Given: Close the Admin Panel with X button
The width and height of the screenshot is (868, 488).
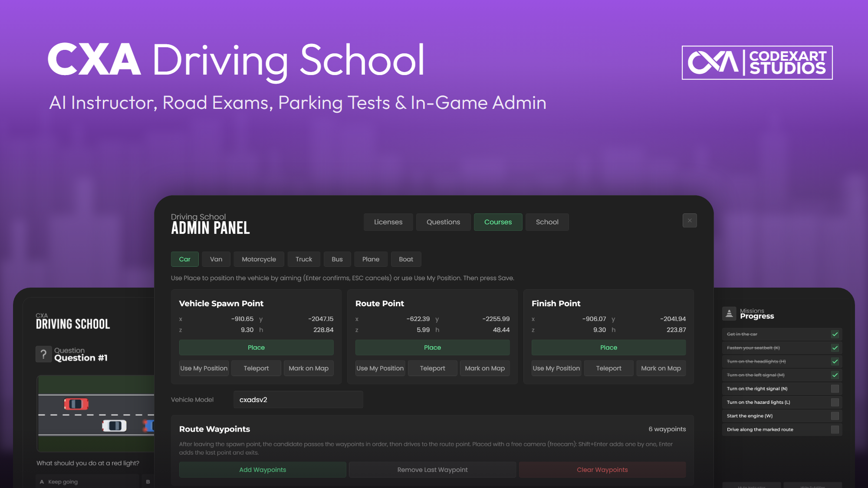Looking at the screenshot, I should click(690, 221).
